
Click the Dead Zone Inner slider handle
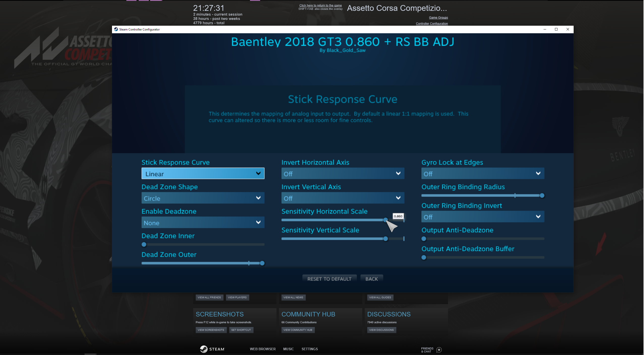coord(144,244)
